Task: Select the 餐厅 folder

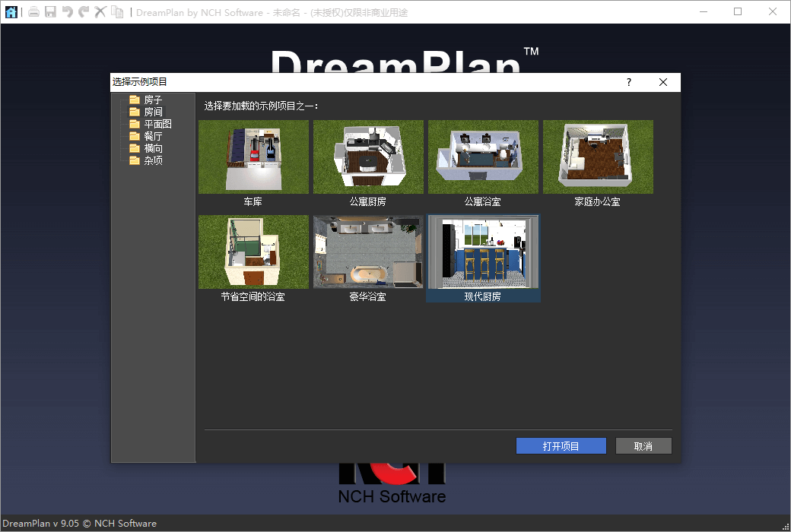Action: 150,135
